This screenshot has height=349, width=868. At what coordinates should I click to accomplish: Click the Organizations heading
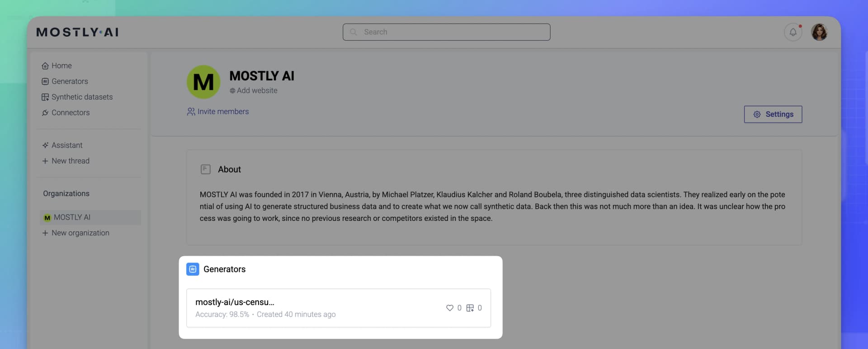(66, 193)
